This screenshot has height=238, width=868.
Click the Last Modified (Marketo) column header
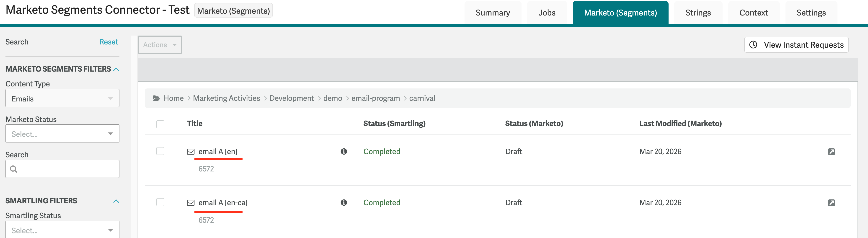[680, 123]
